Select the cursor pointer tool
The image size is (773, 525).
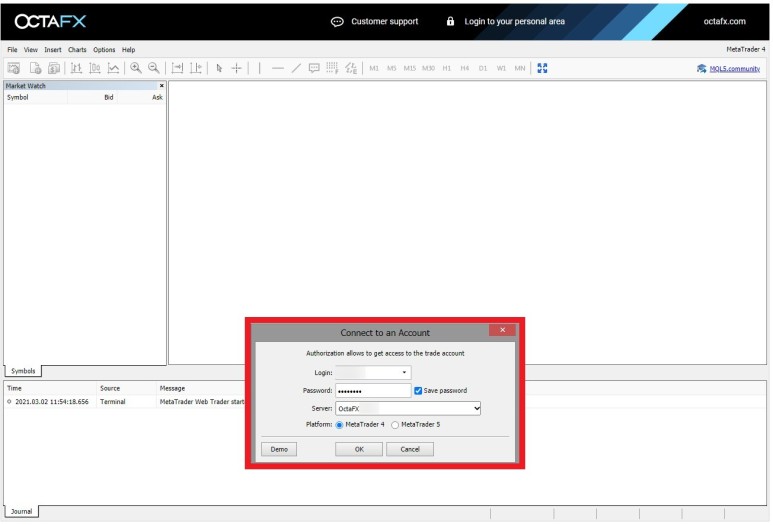219,68
